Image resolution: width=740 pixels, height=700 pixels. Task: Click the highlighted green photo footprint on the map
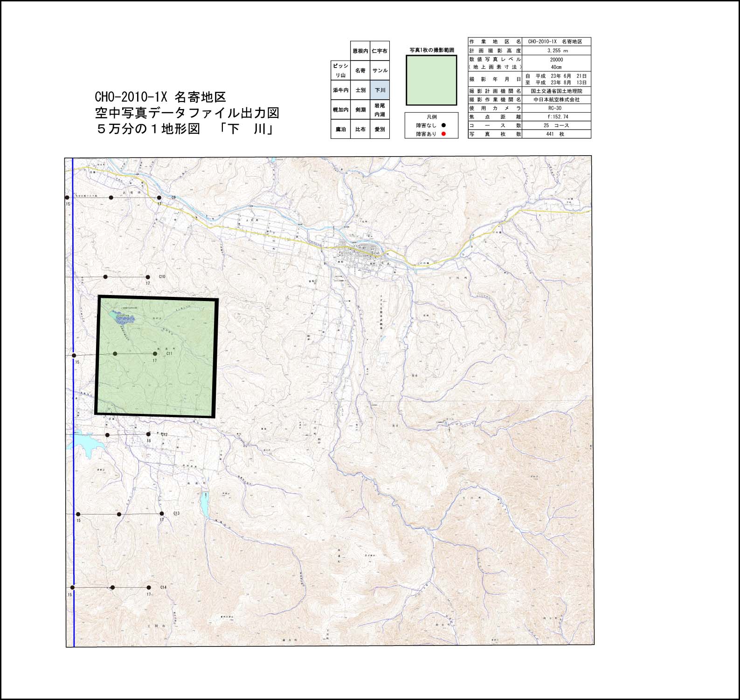[157, 357]
